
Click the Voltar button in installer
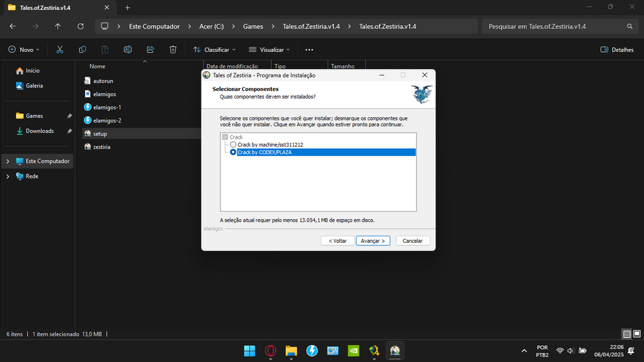pyautogui.click(x=337, y=241)
